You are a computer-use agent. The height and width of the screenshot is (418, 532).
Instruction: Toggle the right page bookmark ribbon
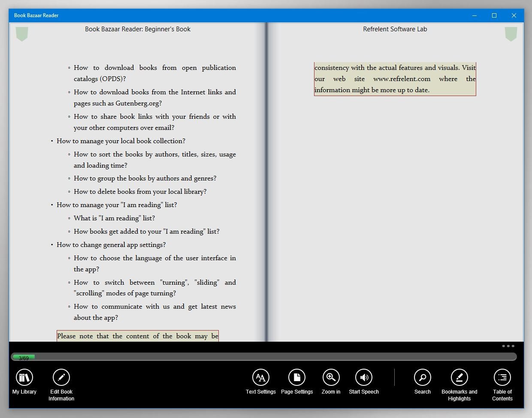[x=511, y=34]
